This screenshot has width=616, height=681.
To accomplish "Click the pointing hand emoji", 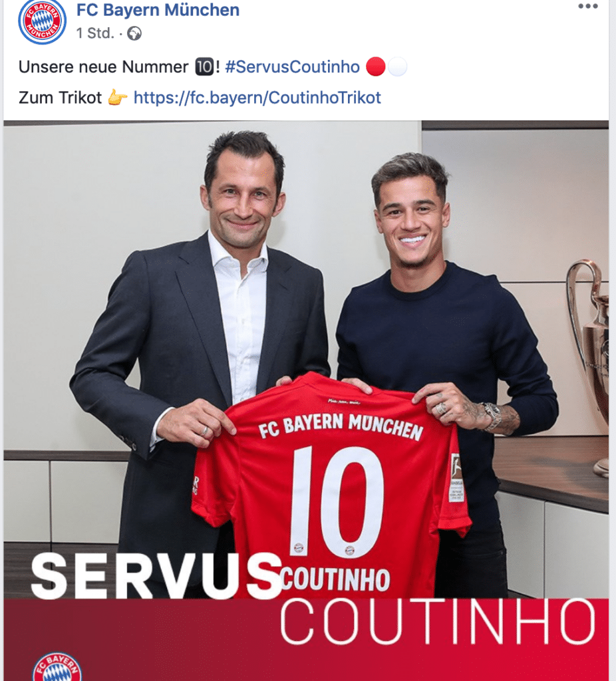I will [117, 97].
